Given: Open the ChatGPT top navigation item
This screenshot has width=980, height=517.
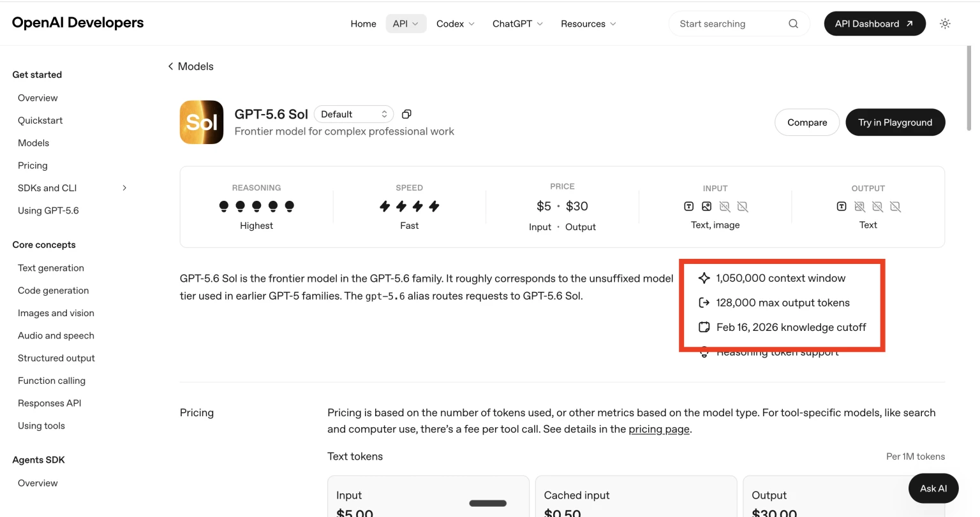Looking at the screenshot, I should pyautogui.click(x=517, y=24).
